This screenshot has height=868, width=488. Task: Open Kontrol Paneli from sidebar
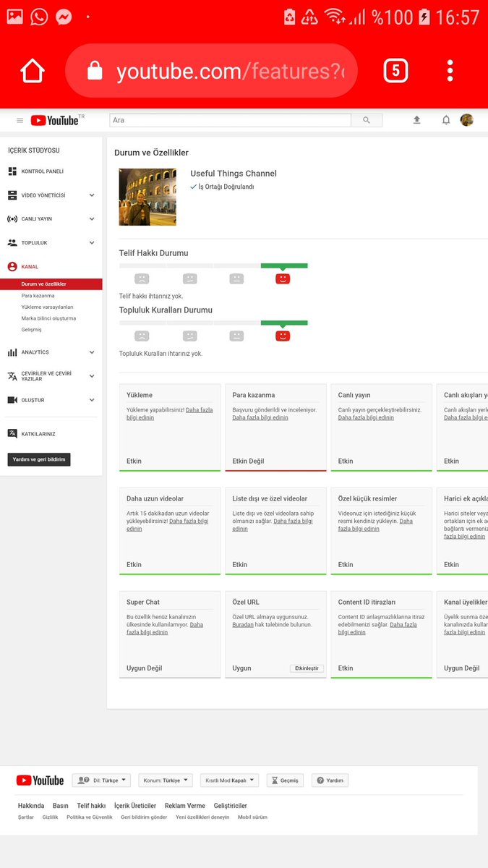point(43,171)
